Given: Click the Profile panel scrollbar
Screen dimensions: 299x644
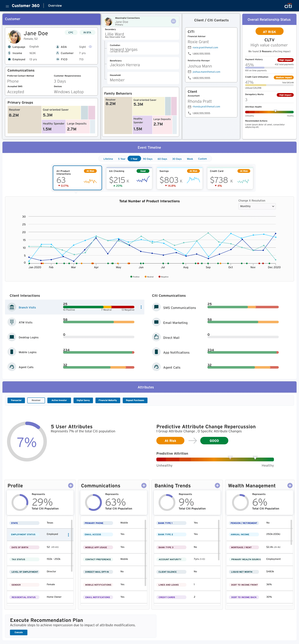Looking at the screenshot, I should pos(72,545).
